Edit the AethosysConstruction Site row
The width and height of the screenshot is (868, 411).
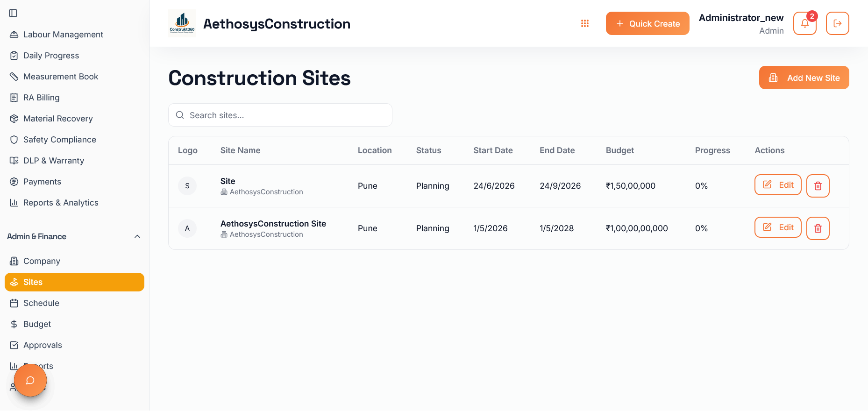pos(778,227)
